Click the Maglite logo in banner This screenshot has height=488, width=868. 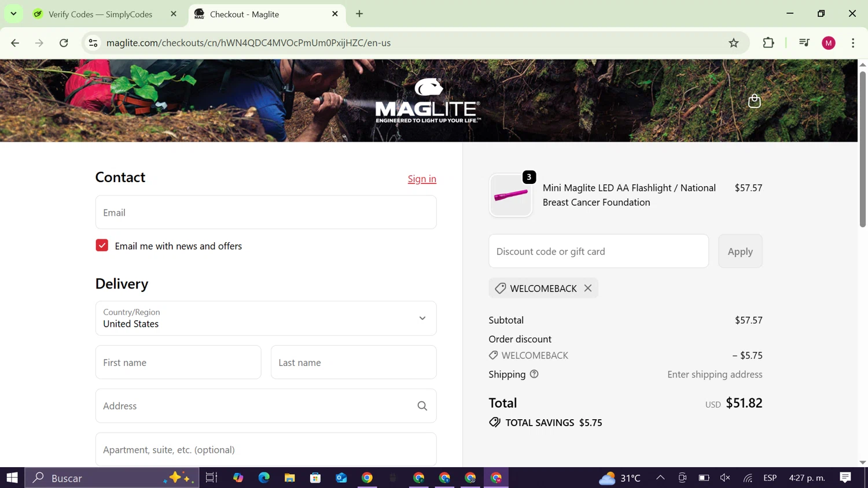pos(428,101)
